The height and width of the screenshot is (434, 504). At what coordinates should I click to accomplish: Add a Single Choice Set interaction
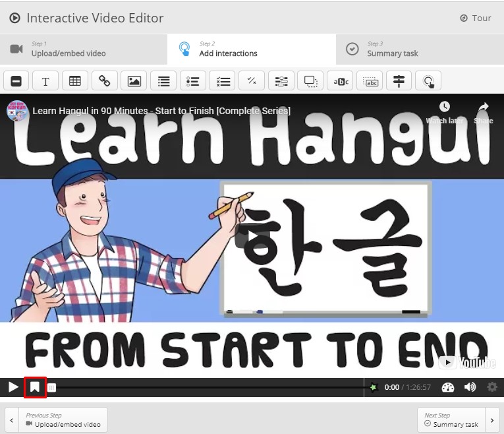pos(193,81)
